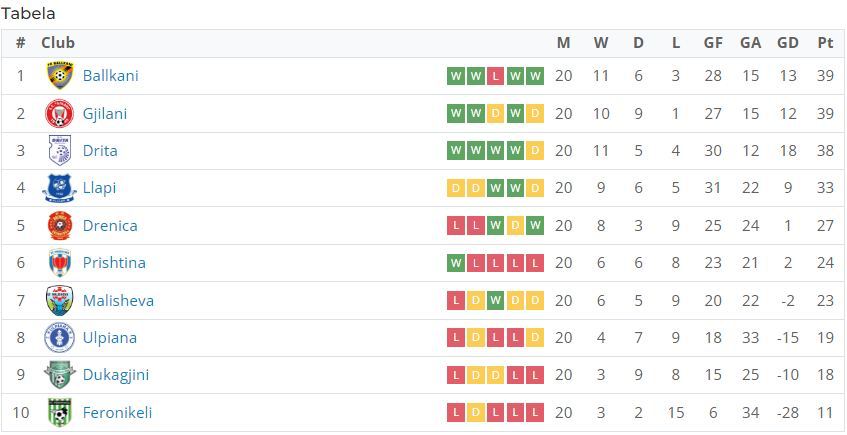Click Prishtina's green W form badge
The width and height of the screenshot is (847, 435).
coord(456,263)
